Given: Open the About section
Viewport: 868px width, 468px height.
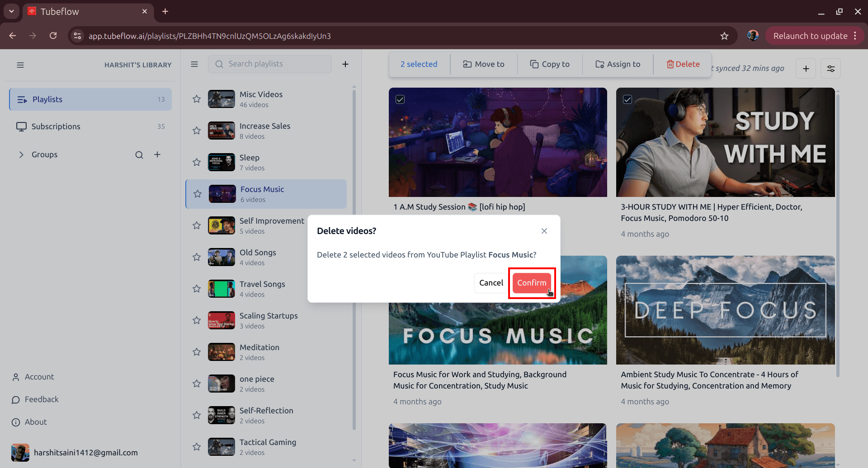Looking at the screenshot, I should pyautogui.click(x=35, y=422).
